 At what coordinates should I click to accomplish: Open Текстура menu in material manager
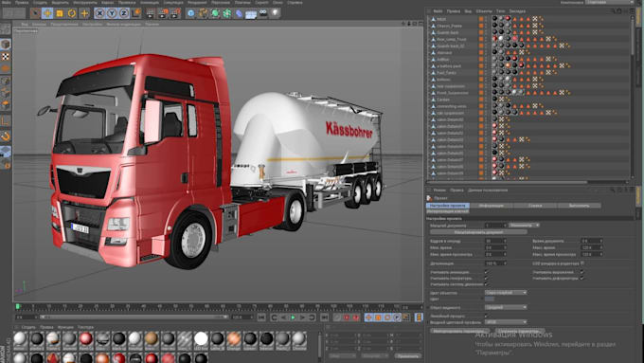85,327
